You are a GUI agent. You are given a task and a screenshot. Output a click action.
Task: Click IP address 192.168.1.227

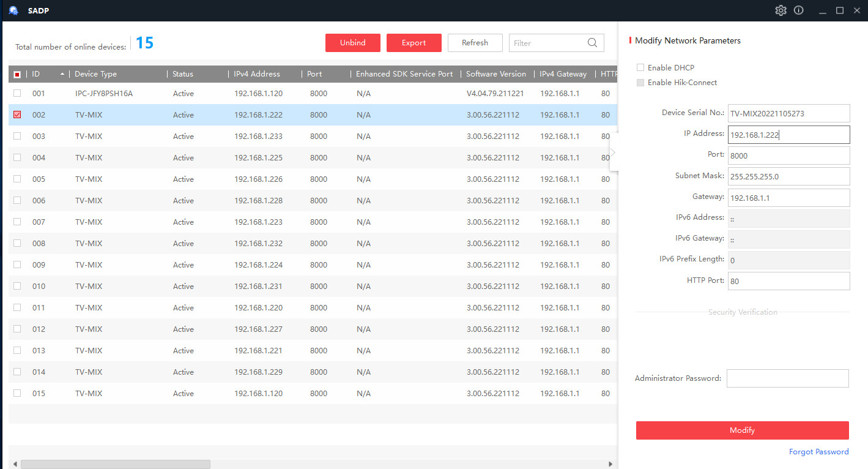[258, 329]
